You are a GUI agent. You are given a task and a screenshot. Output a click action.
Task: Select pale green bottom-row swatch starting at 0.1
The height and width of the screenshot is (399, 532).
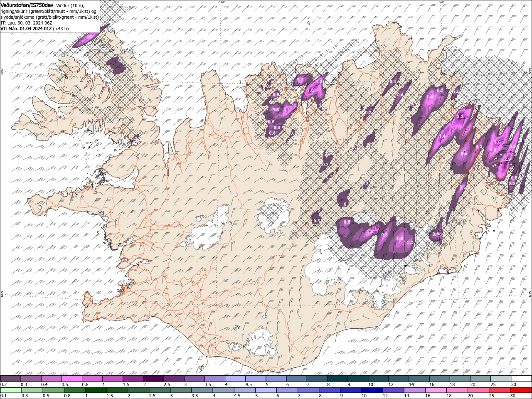pyautogui.click(x=11, y=390)
